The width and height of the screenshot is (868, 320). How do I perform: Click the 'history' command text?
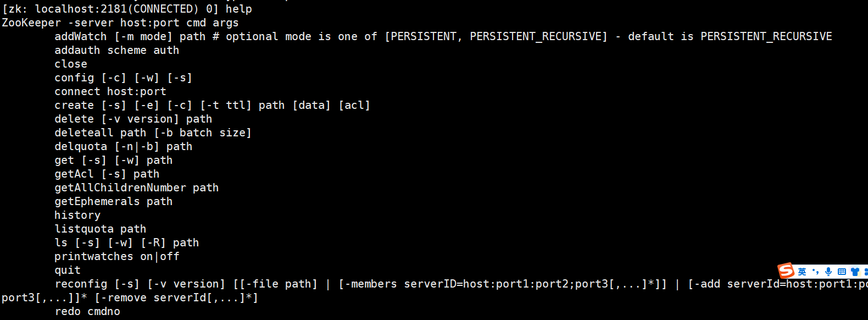(77, 216)
